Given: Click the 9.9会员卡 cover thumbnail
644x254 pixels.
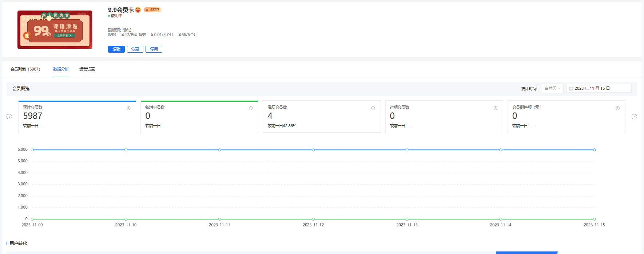Looking at the screenshot, I should [x=55, y=30].
